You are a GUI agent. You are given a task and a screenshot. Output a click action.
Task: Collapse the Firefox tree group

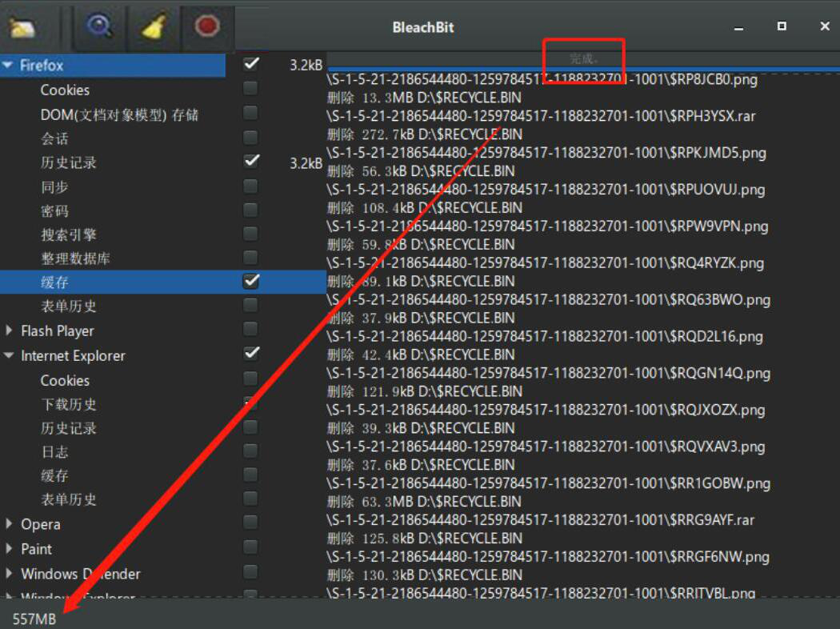point(7,65)
